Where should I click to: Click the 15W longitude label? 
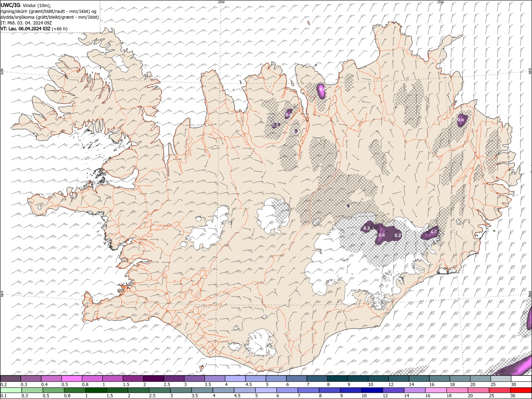(x=440, y=2)
